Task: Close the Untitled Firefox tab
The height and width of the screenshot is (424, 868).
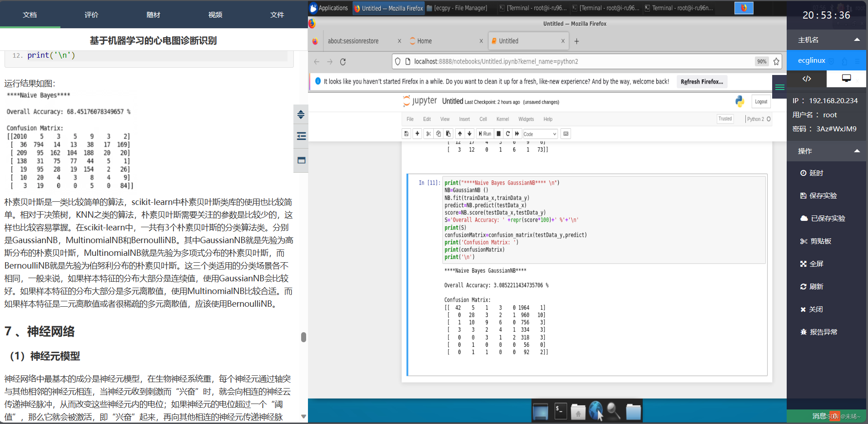Action: click(563, 41)
